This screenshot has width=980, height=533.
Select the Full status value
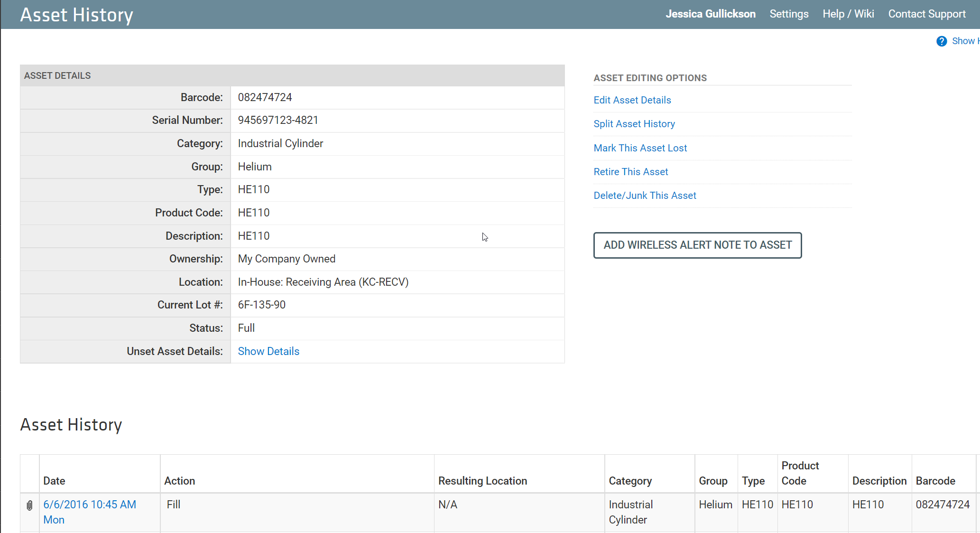(x=246, y=328)
